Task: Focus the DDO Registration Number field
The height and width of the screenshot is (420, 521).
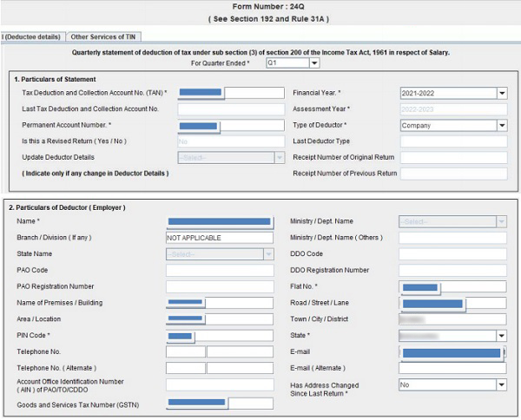Action: (x=452, y=271)
